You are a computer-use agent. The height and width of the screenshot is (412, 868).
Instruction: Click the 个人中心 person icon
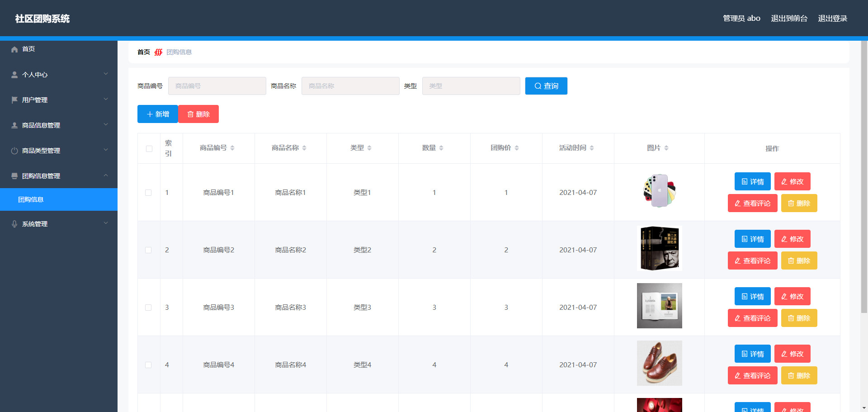click(14, 75)
